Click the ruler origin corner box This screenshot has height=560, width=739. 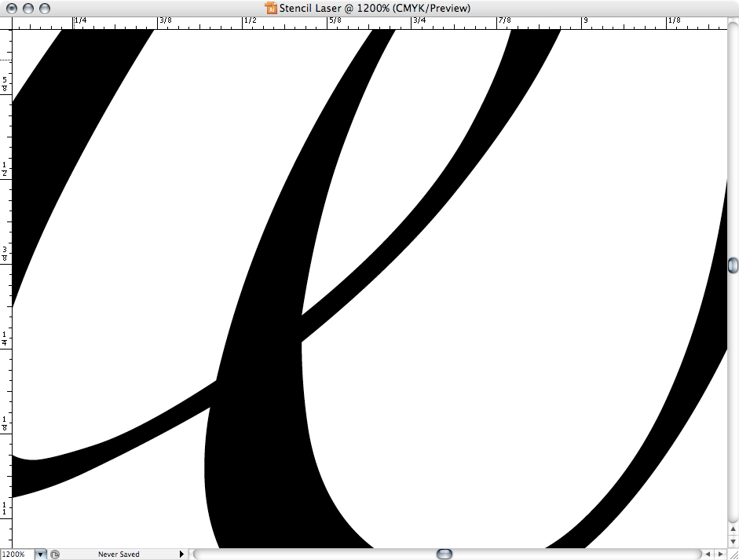[x=5, y=23]
